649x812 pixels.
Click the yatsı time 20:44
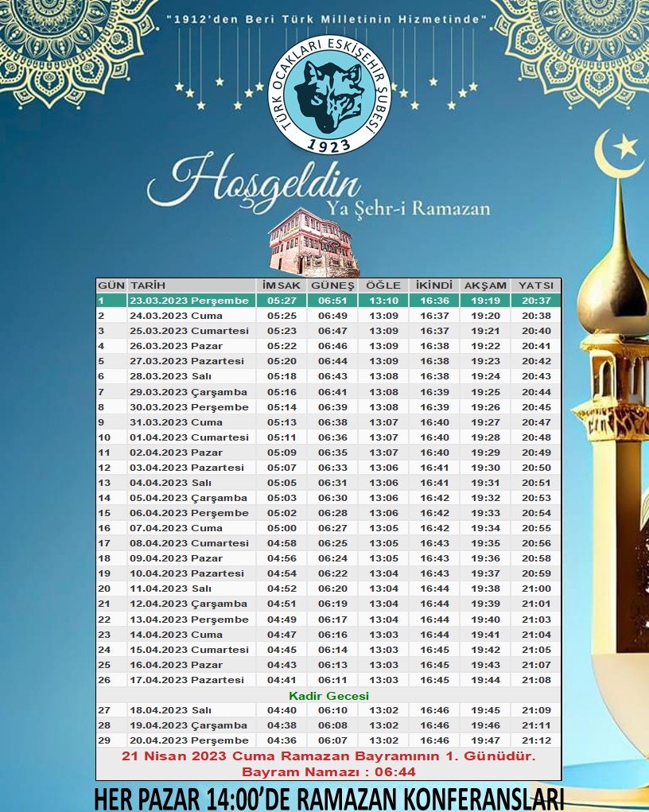click(x=537, y=392)
